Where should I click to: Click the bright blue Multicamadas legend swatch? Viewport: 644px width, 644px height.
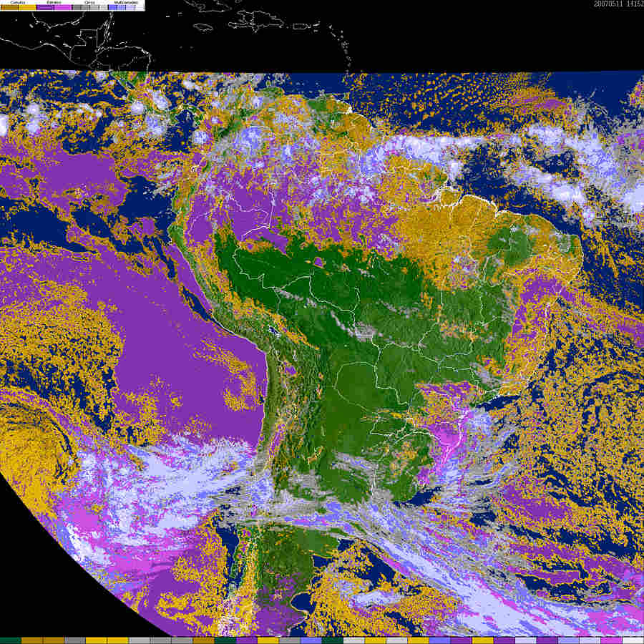click(113, 7)
